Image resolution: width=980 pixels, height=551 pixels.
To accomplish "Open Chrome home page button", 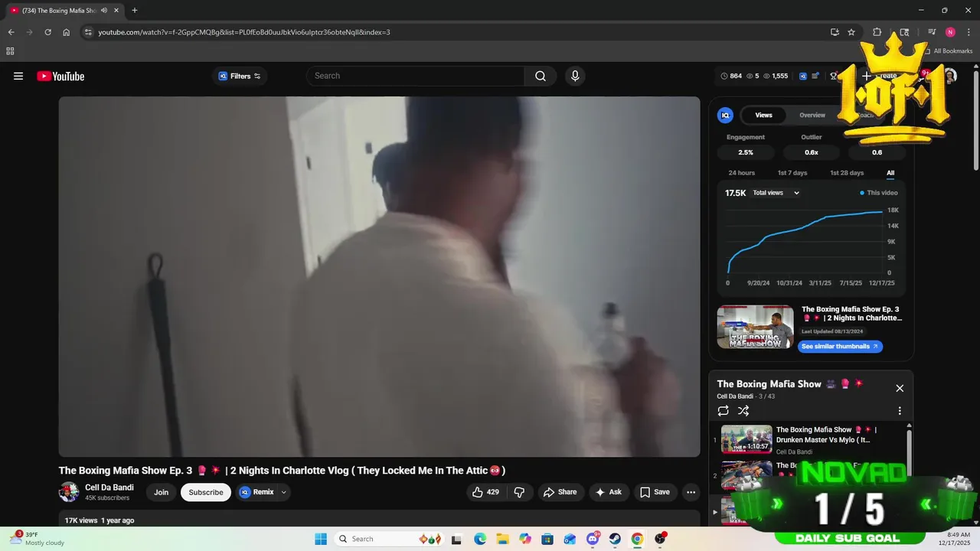I will (x=67, y=32).
